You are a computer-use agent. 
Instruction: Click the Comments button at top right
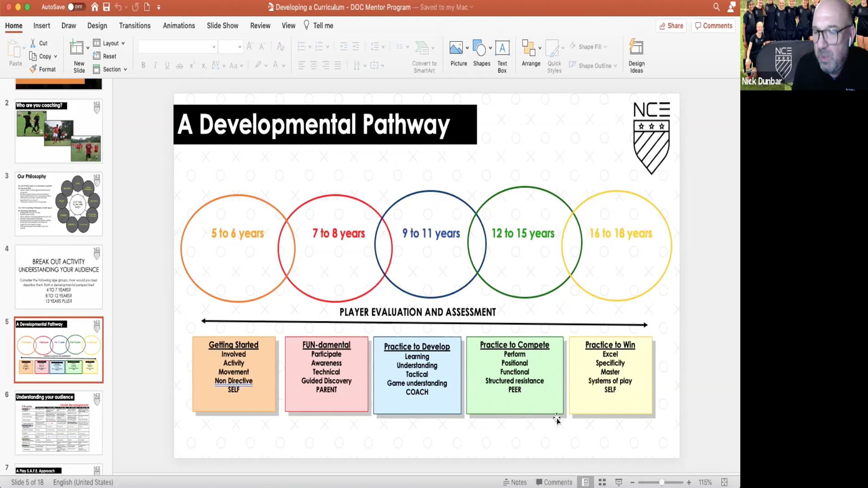(x=714, y=26)
